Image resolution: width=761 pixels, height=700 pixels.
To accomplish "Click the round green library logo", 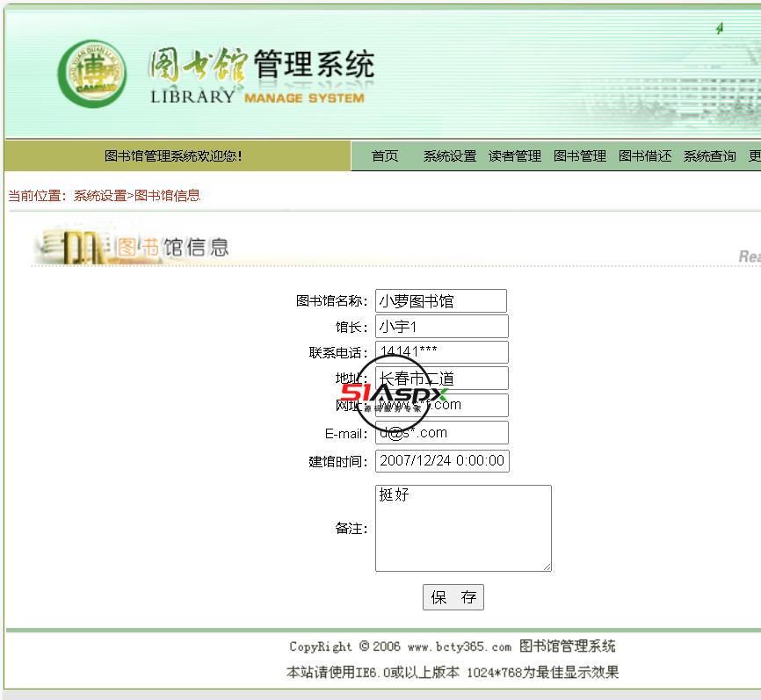I will [x=91, y=74].
